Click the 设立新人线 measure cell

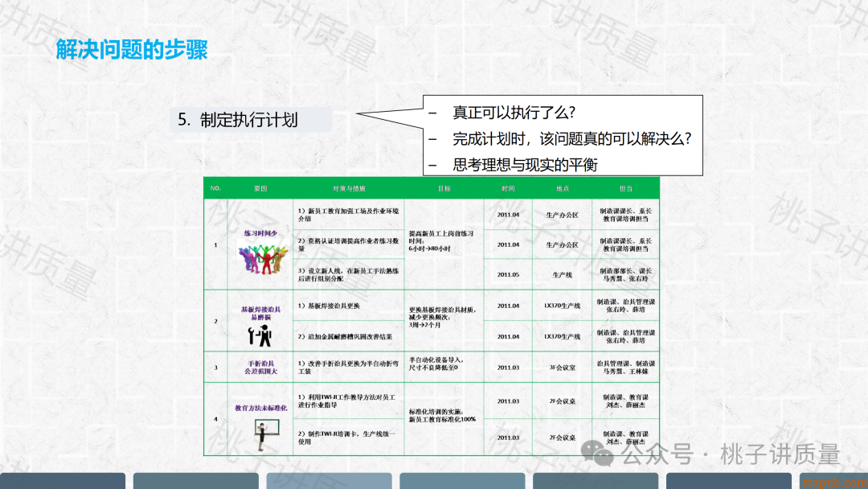pos(349,274)
